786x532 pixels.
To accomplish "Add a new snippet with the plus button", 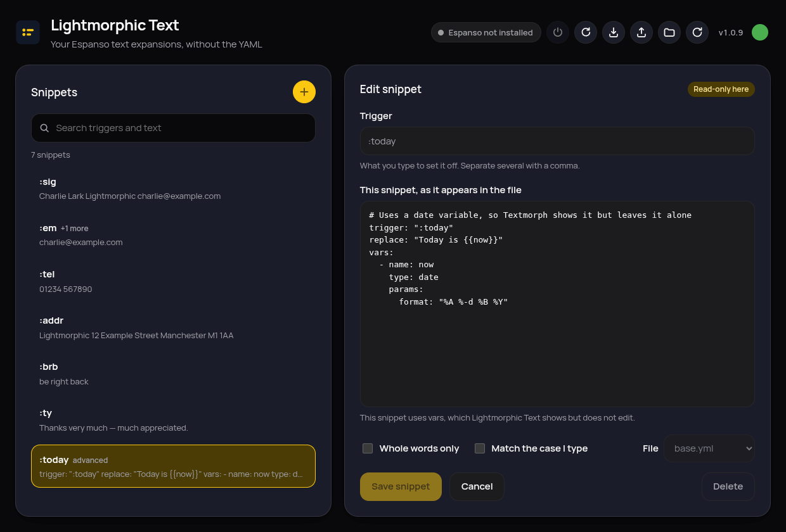I will click(x=304, y=92).
